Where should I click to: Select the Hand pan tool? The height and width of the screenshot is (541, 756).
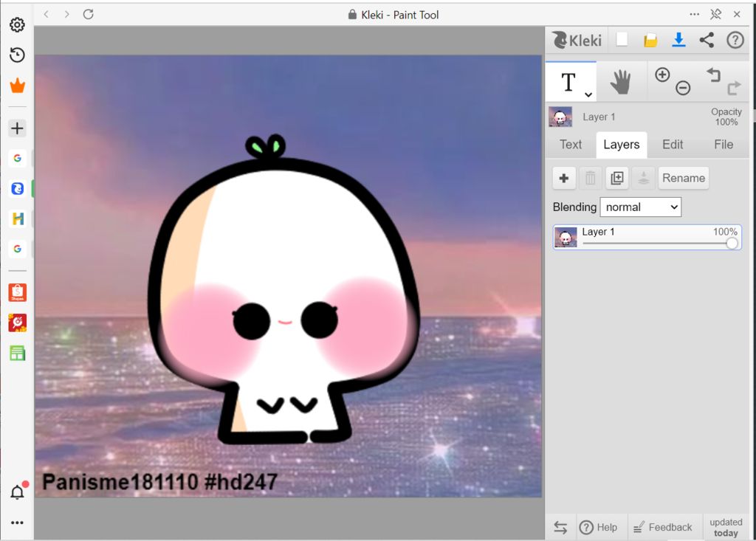(x=621, y=82)
